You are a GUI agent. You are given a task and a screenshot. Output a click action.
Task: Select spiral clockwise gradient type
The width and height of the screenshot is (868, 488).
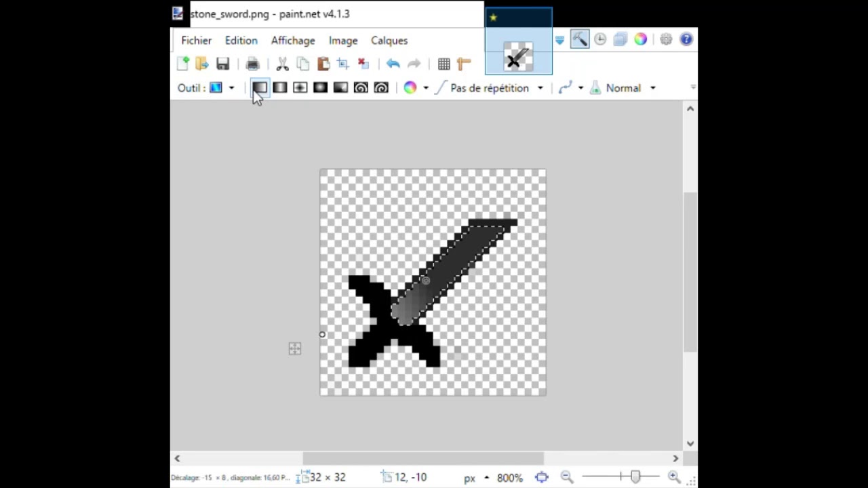[x=361, y=87]
